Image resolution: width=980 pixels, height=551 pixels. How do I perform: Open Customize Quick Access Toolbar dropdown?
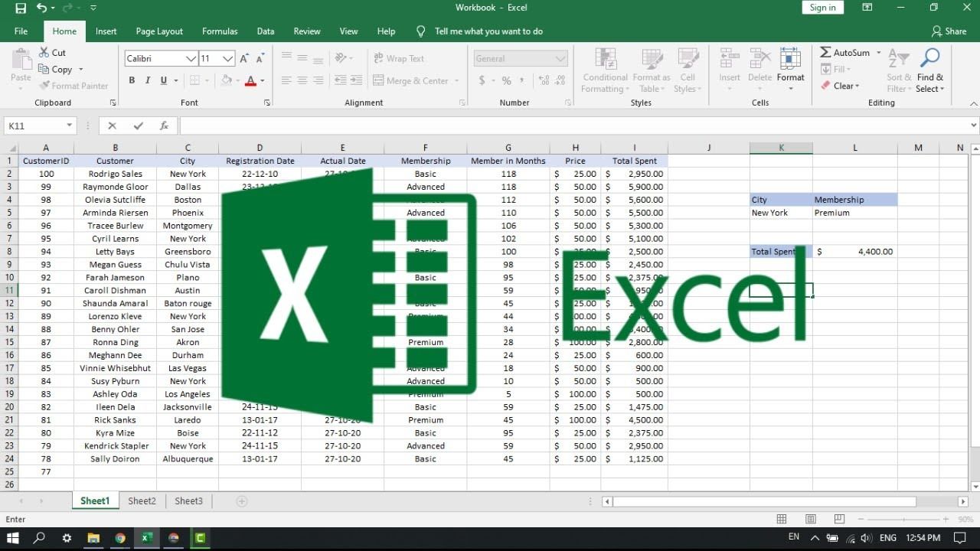(93, 8)
